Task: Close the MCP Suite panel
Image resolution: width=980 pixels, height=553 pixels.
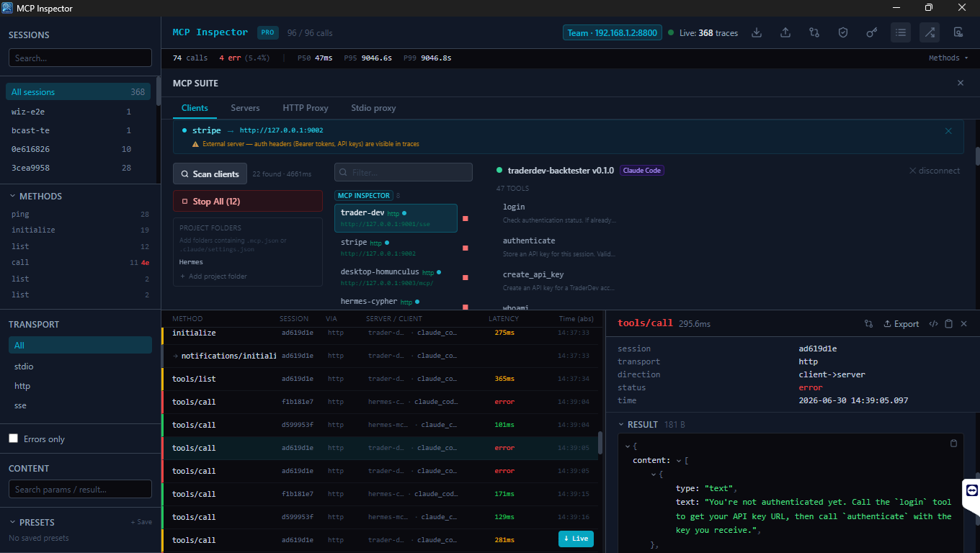Action: coord(960,84)
